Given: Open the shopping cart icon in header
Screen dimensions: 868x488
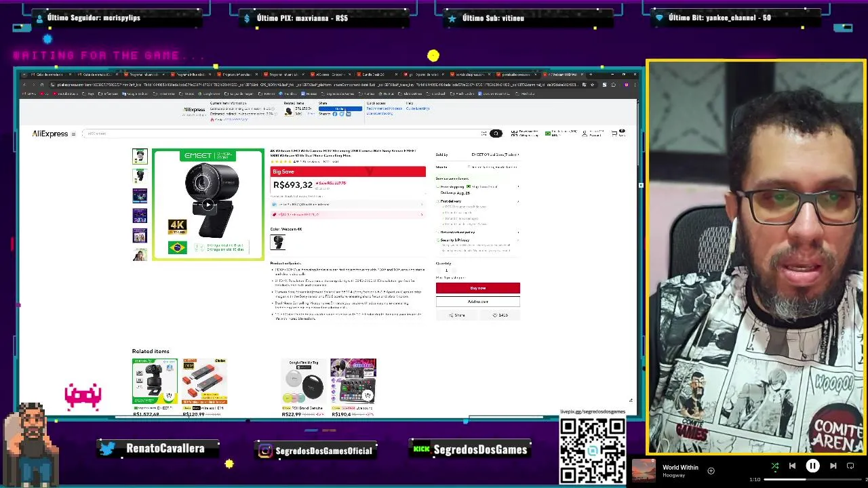Looking at the screenshot, I should click(616, 134).
